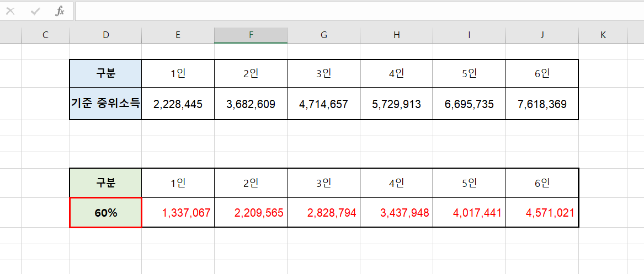Click the enter checkmark icon in formula bar
The width and height of the screenshot is (644, 274).
pos(35,12)
